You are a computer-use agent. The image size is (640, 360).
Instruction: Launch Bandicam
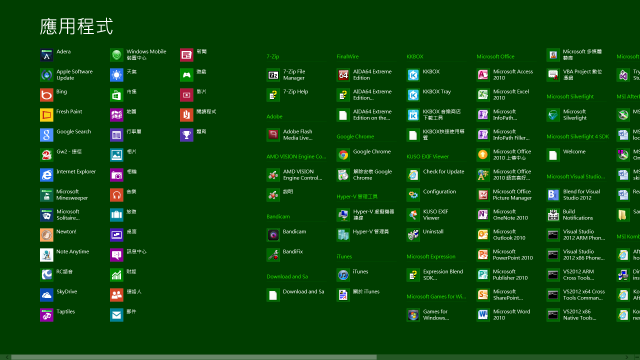pyautogui.click(x=273, y=235)
